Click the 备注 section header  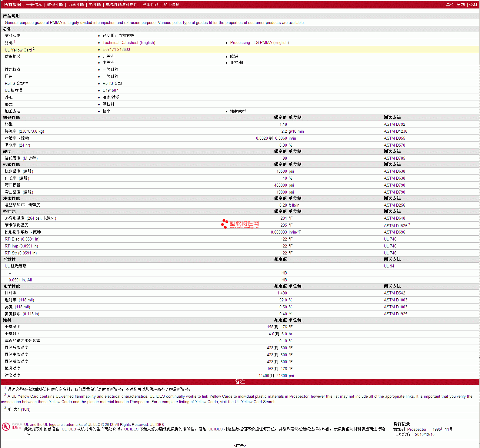pyautogui.click(x=240, y=382)
